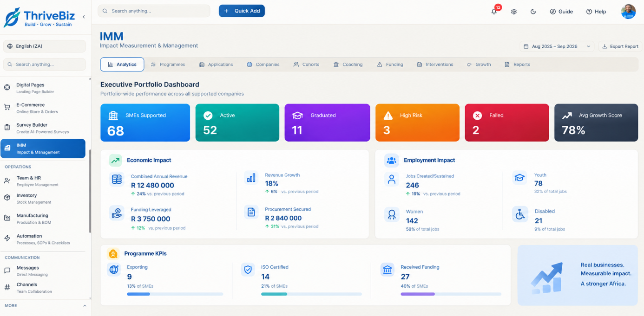
Task: Click the Employment Impact people icon
Action: [392, 161]
